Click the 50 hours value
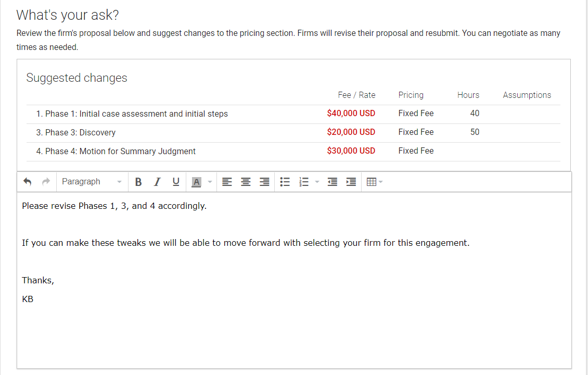Image resolution: width=588 pixels, height=375 pixels. [x=475, y=132]
